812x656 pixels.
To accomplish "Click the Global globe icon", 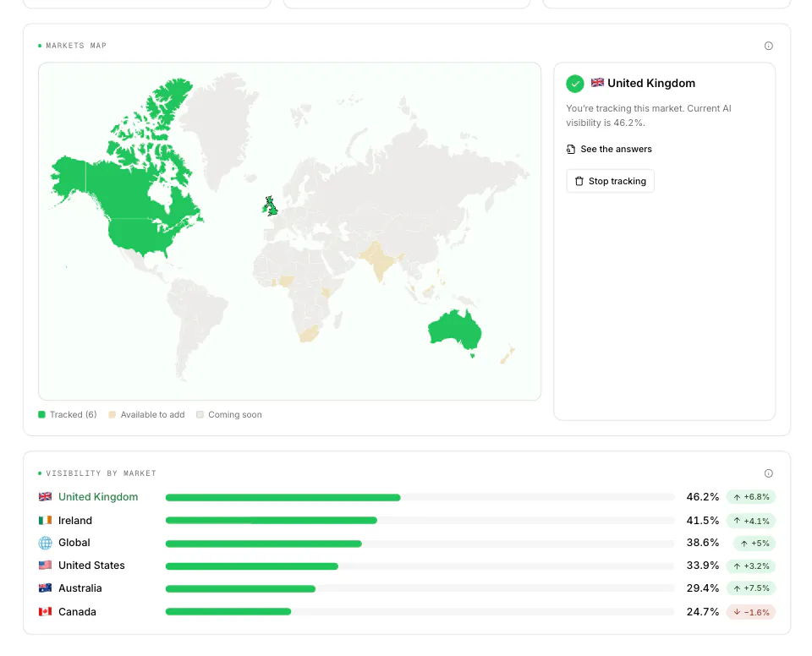I will tap(45, 543).
